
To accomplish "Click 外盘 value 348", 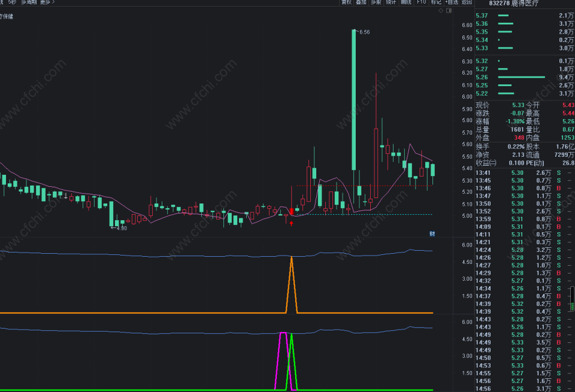I will tap(519, 138).
